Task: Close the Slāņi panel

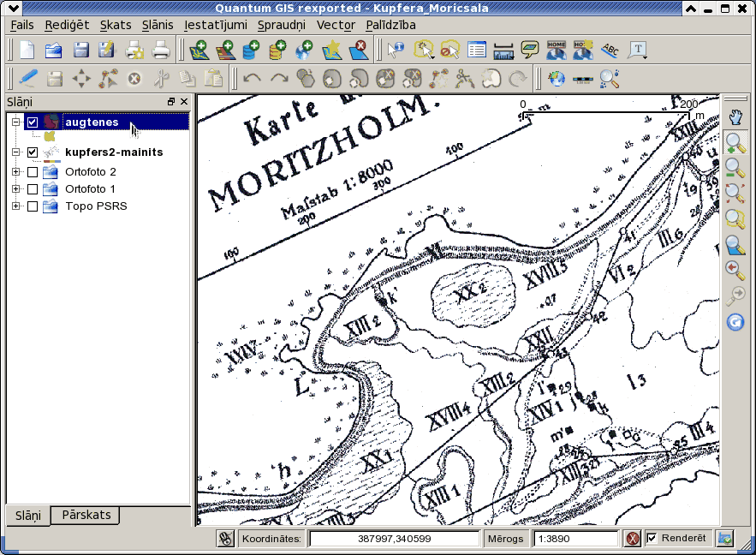Action: [184, 101]
